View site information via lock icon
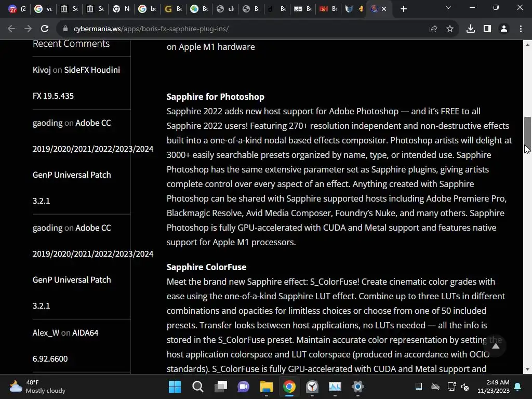Screen dimensions: 532x399 [x=65, y=29]
